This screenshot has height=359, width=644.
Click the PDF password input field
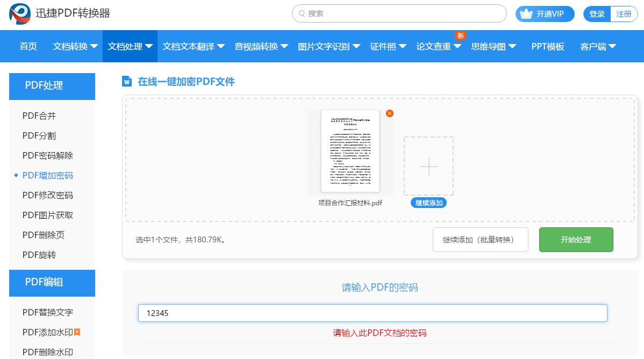point(373,313)
